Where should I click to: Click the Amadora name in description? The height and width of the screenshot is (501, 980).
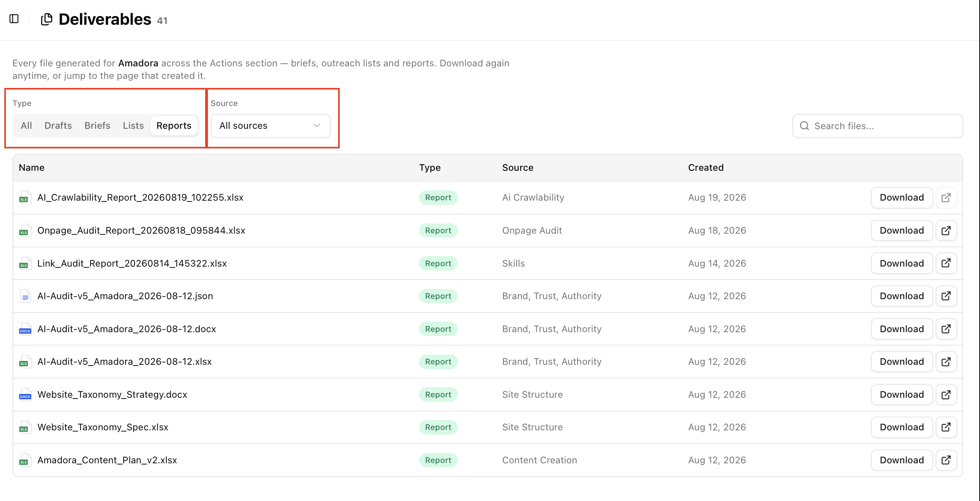pos(138,63)
